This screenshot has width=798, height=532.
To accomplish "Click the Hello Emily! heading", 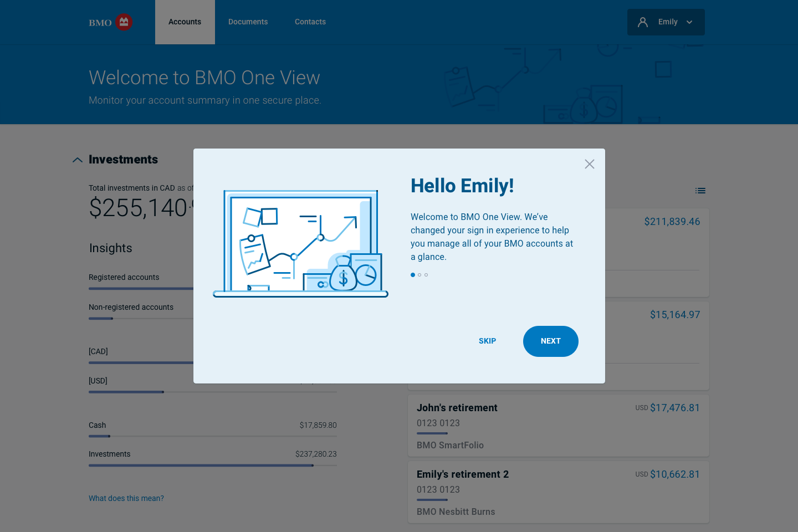I will (462, 186).
